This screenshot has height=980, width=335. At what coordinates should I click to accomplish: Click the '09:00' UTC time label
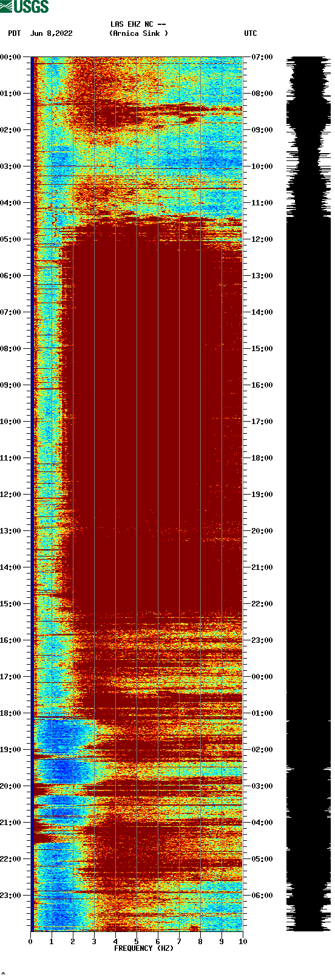tap(262, 130)
